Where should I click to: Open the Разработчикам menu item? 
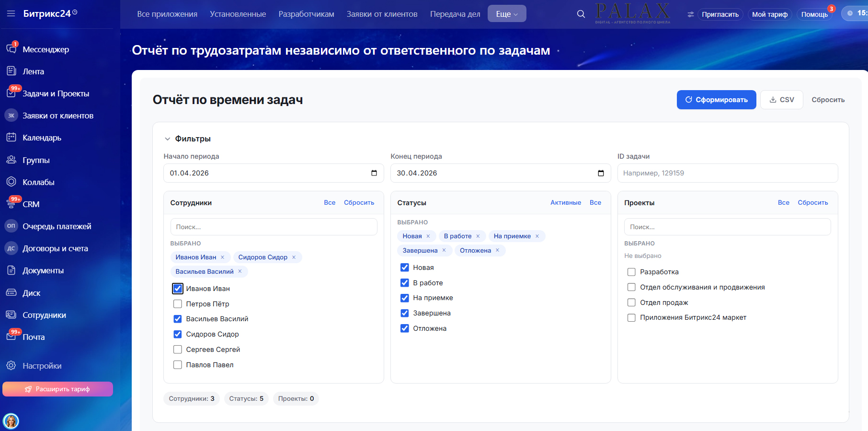pos(306,14)
